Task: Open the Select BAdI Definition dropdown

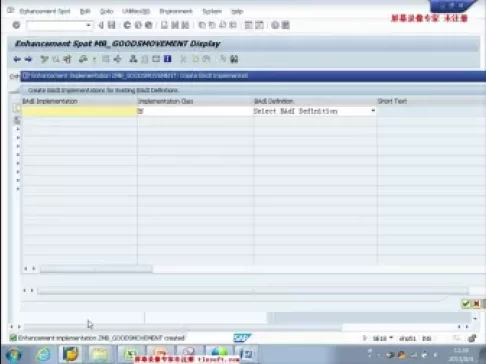Action: point(373,111)
